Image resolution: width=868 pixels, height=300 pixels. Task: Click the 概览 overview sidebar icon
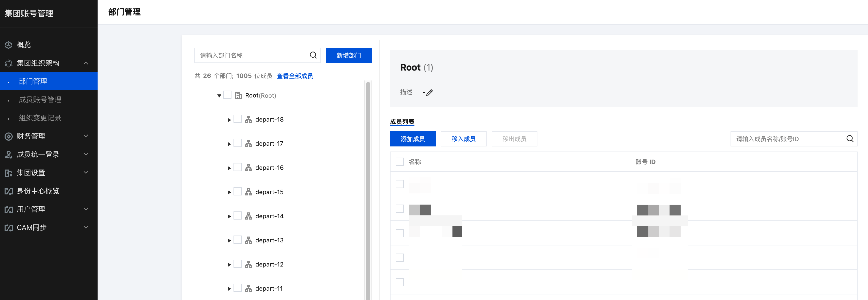8,45
